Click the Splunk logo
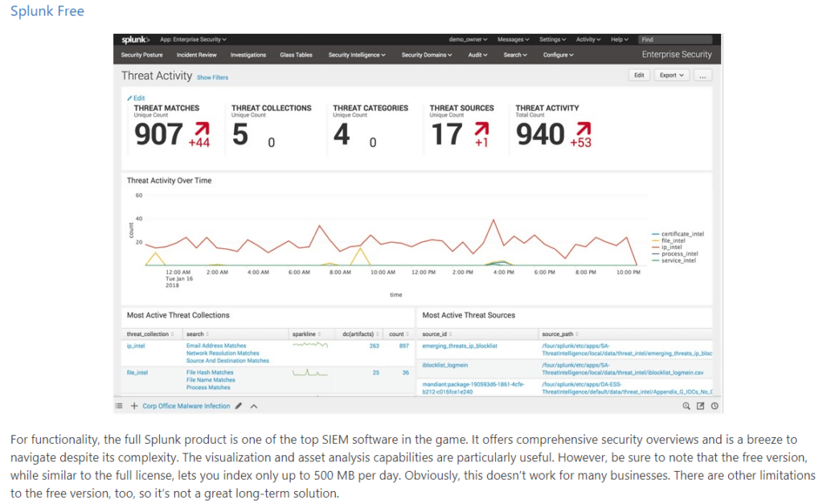This screenshot has width=823, height=504. pos(135,39)
